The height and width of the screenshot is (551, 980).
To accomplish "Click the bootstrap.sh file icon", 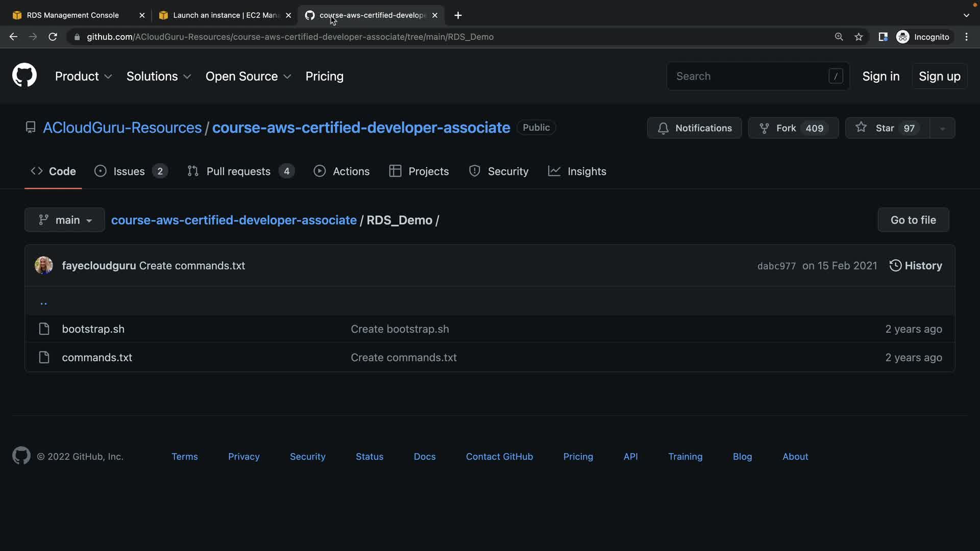I will pyautogui.click(x=44, y=329).
